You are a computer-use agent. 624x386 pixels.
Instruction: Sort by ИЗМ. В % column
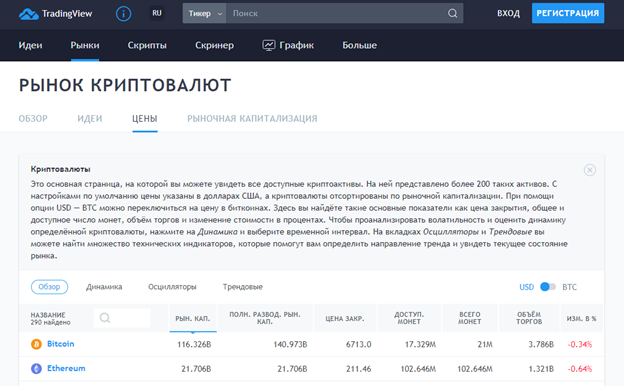point(581,318)
